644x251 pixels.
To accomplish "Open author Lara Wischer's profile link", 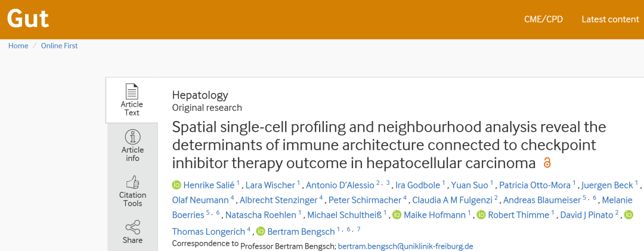I will 270,185.
